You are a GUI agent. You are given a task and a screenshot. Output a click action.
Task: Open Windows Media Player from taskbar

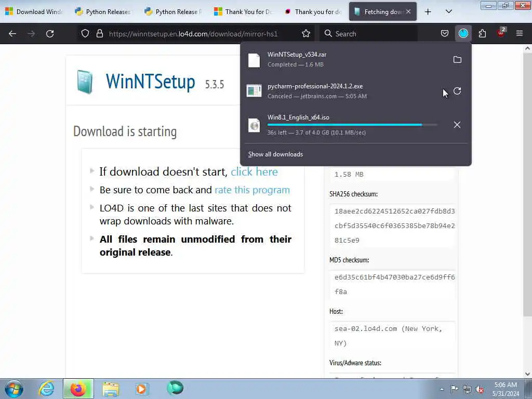pyautogui.click(x=141, y=389)
